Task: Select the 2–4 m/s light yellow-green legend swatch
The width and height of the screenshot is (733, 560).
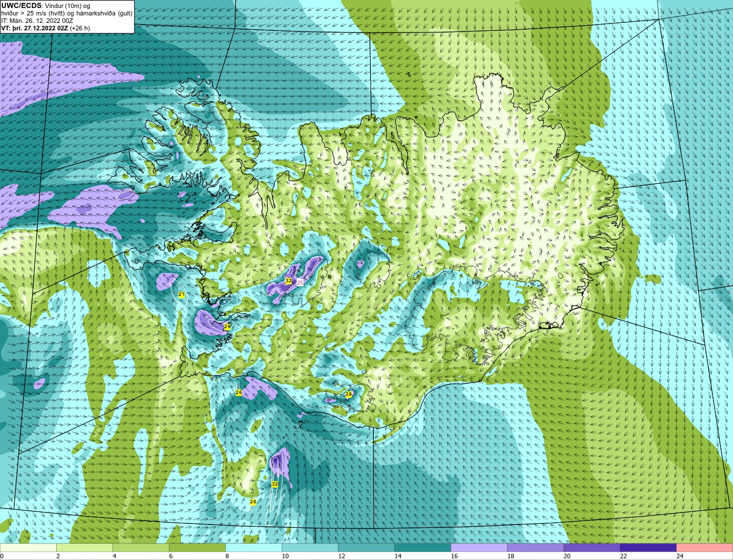Action: [x=85, y=547]
